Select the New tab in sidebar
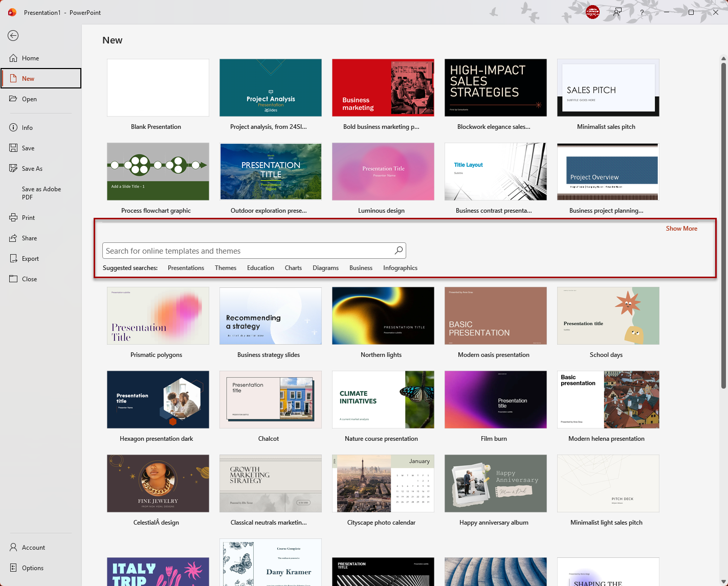The width and height of the screenshot is (728, 586). (41, 78)
